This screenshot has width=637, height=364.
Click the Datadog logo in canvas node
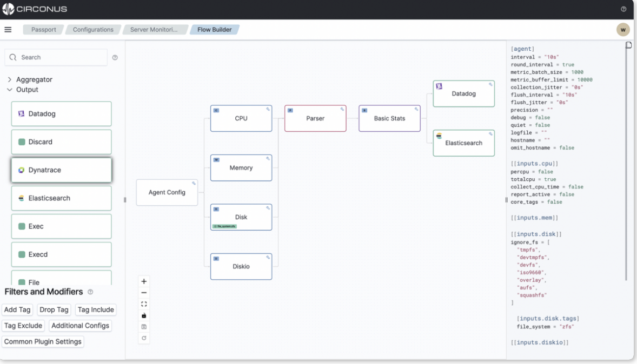(x=439, y=86)
